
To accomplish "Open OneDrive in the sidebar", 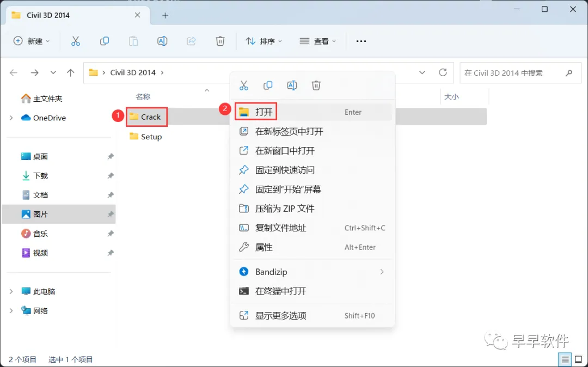I will pos(43,118).
